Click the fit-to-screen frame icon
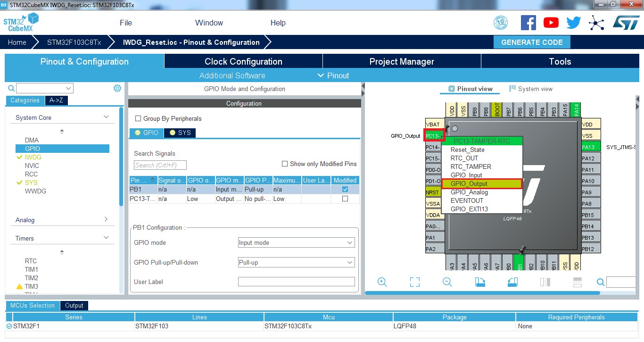Viewport: 644px width, 342px height. 415,282
